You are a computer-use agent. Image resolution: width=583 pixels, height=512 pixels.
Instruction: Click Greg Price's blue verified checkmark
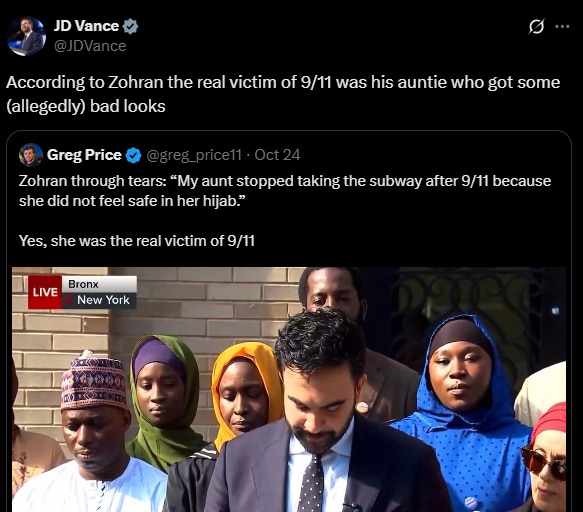pyautogui.click(x=133, y=155)
